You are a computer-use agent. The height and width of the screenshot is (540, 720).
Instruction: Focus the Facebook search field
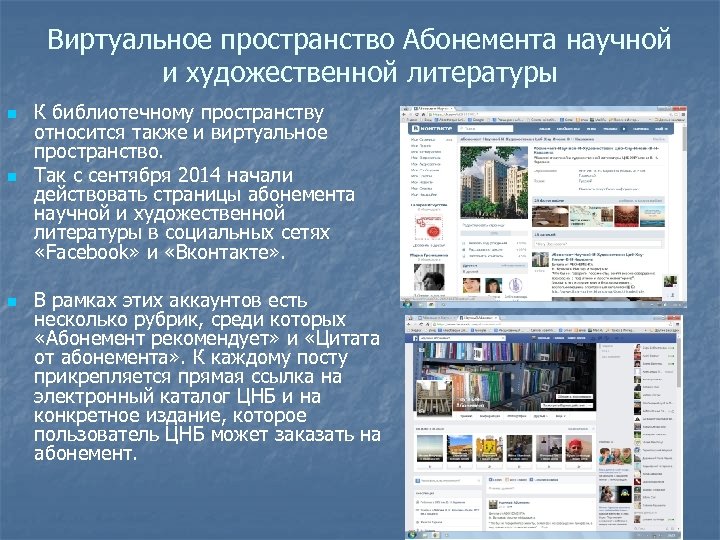point(462,338)
